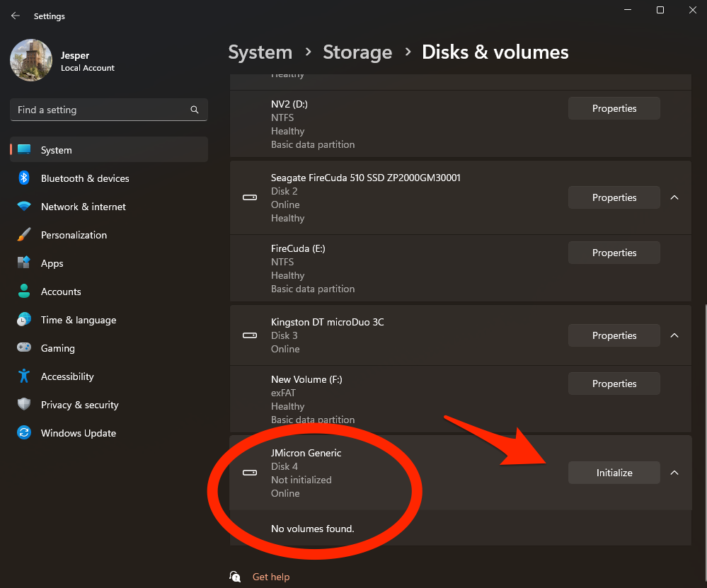This screenshot has width=707, height=588.
Task: Open Properties for Kingston DT microDuo 3C
Action: [614, 335]
